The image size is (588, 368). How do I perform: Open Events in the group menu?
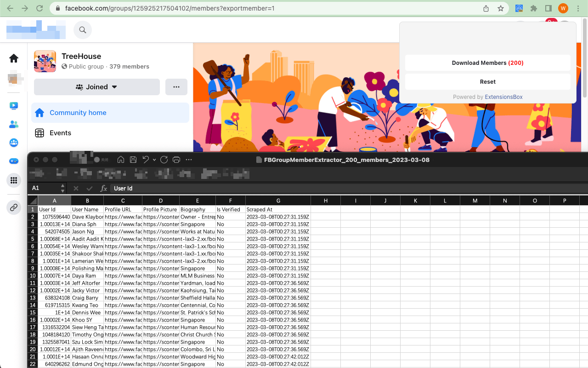point(60,133)
